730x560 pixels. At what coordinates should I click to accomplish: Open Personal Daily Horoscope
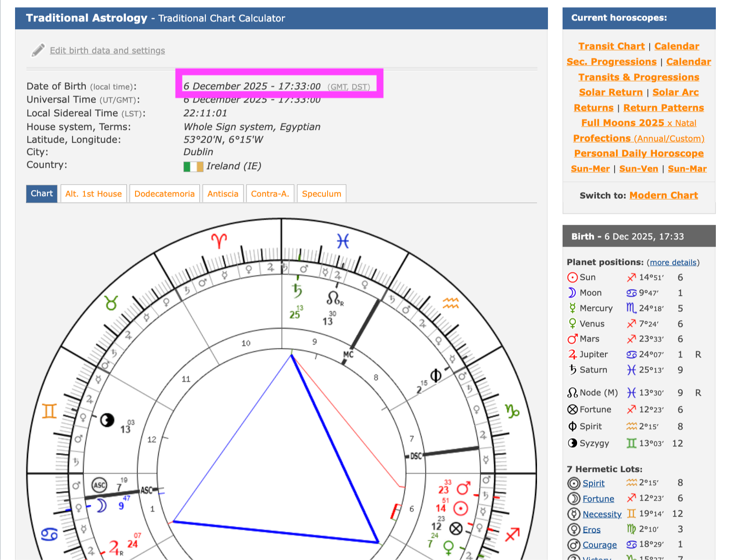pyautogui.click(x=639, y=153)
